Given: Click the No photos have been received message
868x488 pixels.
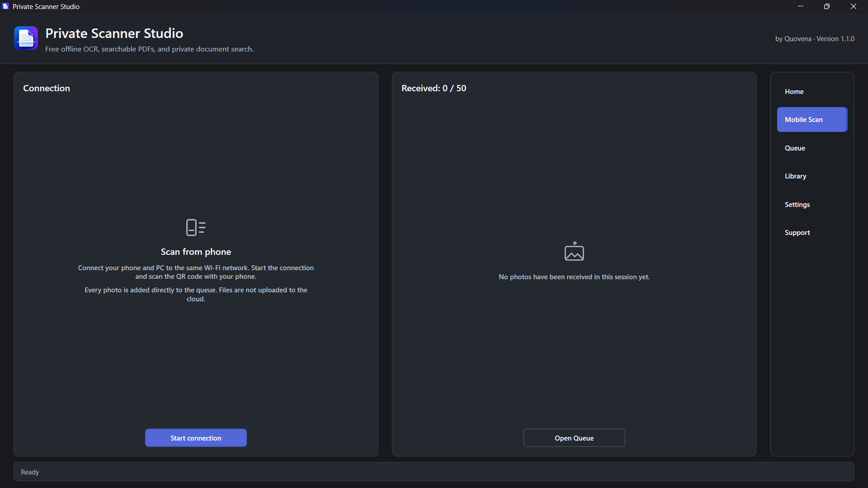Looking at the screenshot, I should 574,277.
